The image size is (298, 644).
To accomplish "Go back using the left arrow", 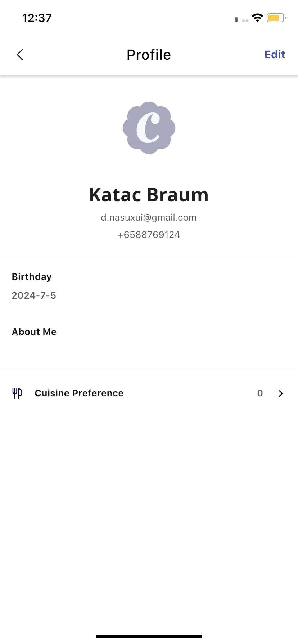I will (x=20, y=55).
